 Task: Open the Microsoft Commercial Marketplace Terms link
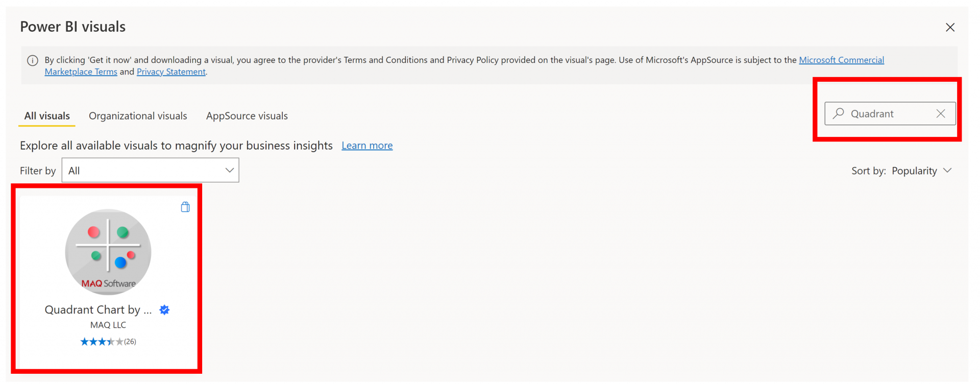841,60
